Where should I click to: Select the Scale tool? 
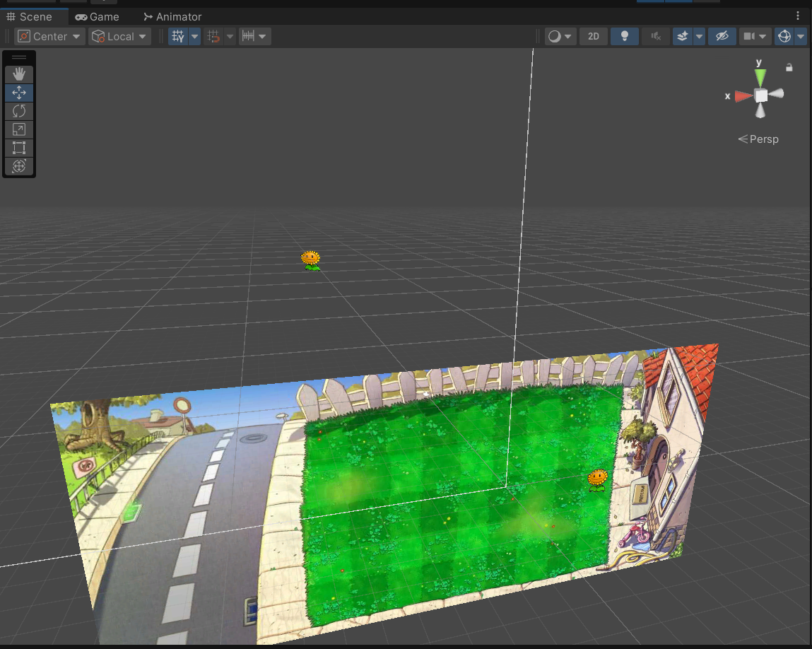(19, 129)
